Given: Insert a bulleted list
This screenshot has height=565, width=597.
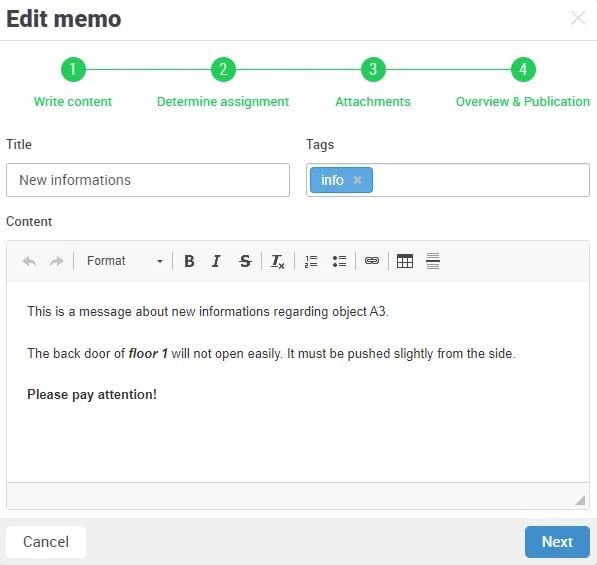Looking at the screenshot, I should point(339,262).
